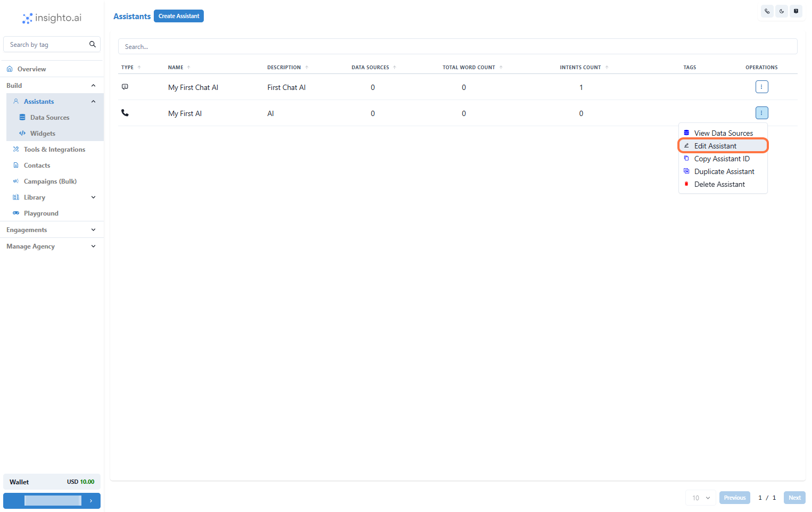Click the Wallet USD 10.00 balance

click(52, 482)
